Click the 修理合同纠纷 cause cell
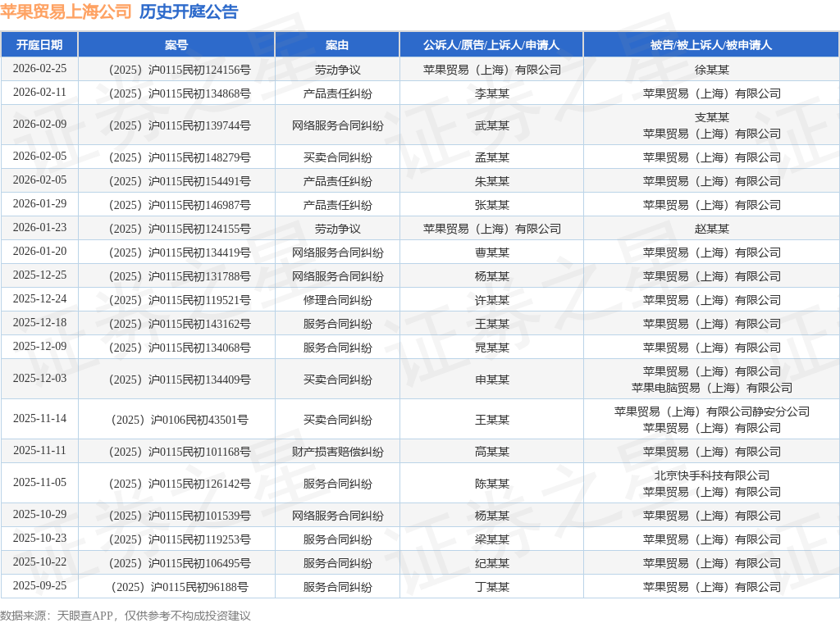Image resolution: width=840 pixels, height=623 pixels. point(337,300)
